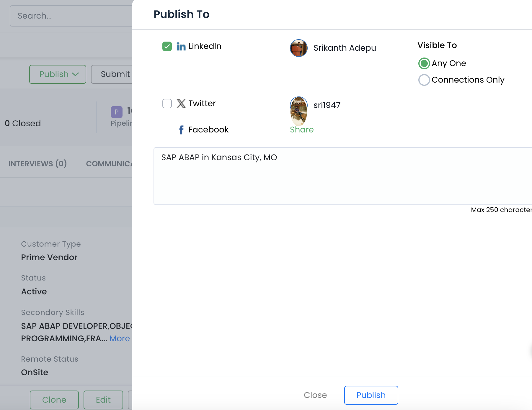Viewport: 532px width, 410px height.
Task: Click the purple Pipeline P icon
Action: click(116, 112)
